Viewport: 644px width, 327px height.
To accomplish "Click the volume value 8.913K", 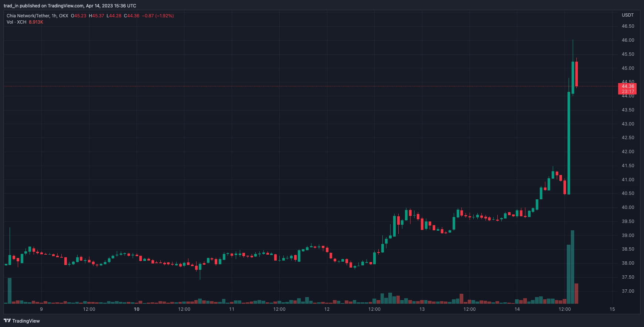I will (36, 22).
